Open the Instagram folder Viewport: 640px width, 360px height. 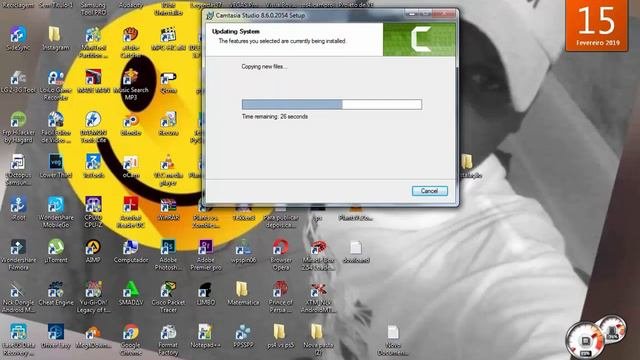[x=56, y=39]
